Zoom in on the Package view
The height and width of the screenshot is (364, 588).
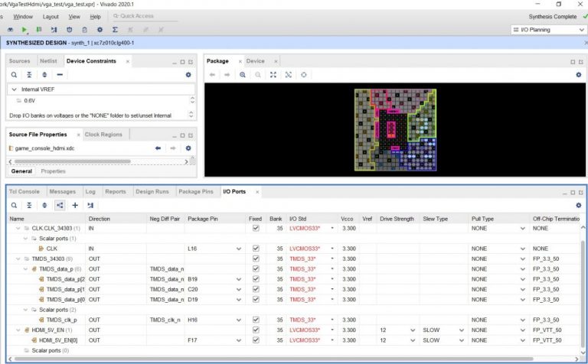pyautogui.click(x=243, y=74)
